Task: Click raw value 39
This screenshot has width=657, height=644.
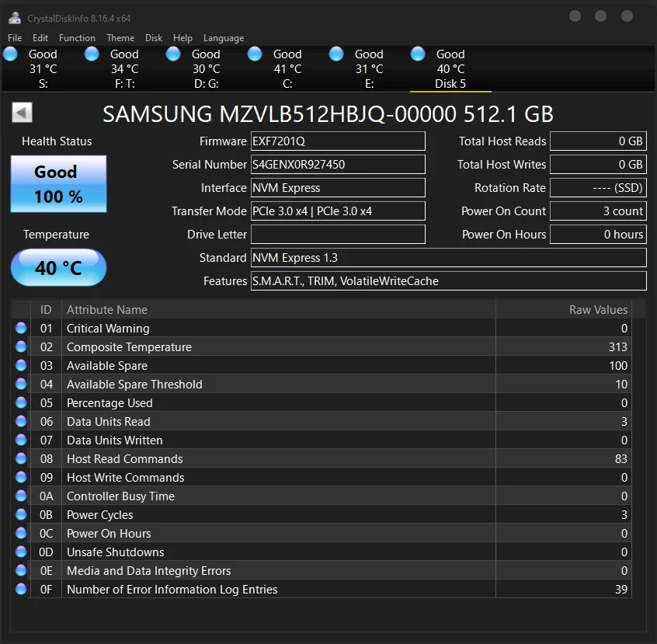Action: point(621,590)
